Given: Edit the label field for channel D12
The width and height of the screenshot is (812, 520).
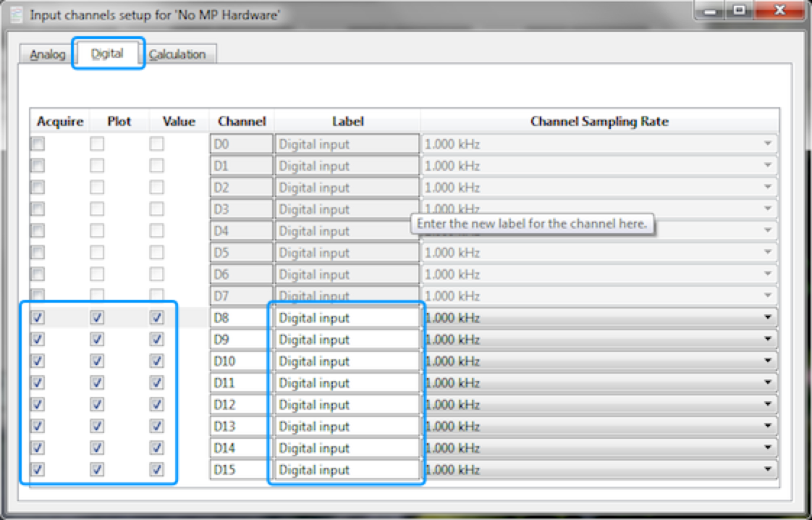Looking at the screenshot, I should [x=346, y=405].
